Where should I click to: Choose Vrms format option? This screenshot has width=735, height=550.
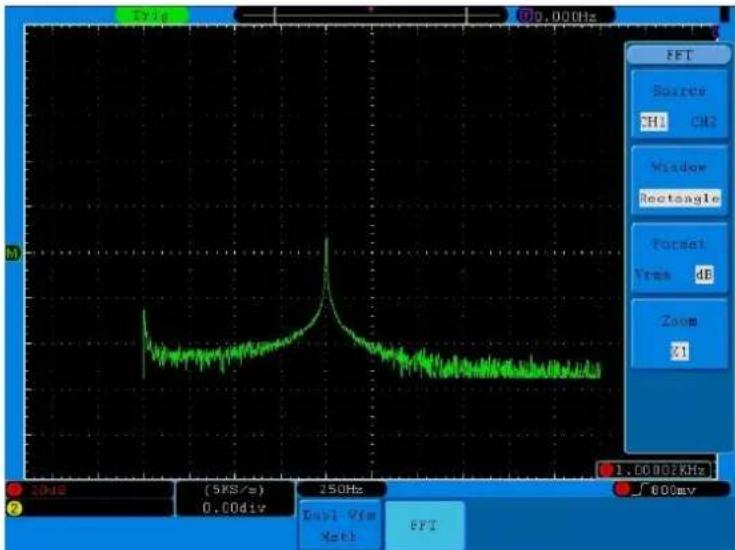pos(653,274)
